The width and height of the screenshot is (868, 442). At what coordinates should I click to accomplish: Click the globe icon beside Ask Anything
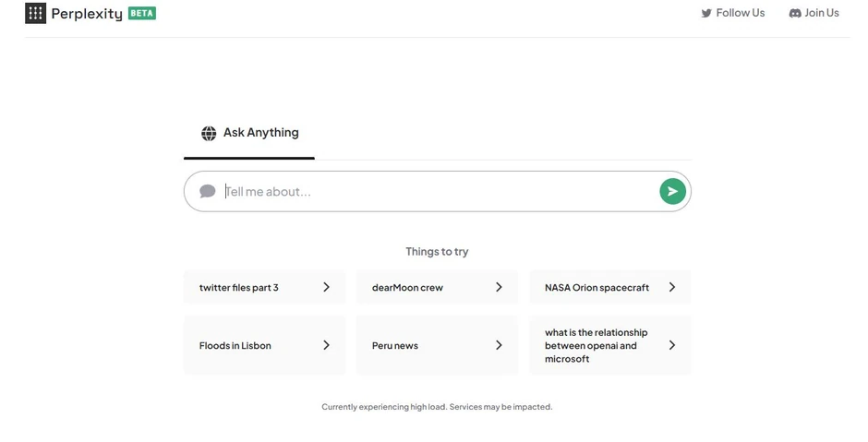pyautogui.click(x=209, y=133)
